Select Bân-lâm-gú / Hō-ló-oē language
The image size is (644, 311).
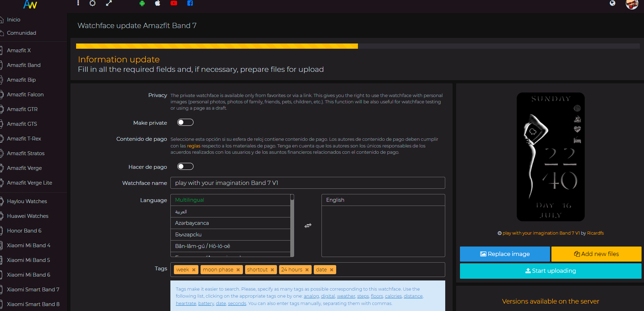pyautogui.click(x=230, y=246)
